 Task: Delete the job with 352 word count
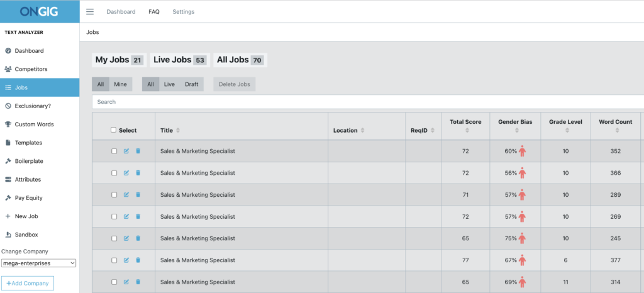(138, 151)
